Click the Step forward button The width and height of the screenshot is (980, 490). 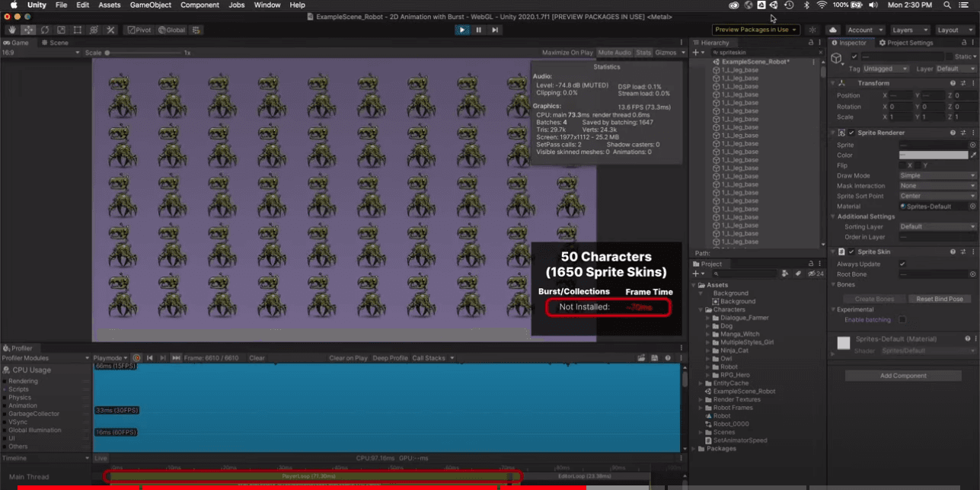pyautogui.click(x=495, y=30)
